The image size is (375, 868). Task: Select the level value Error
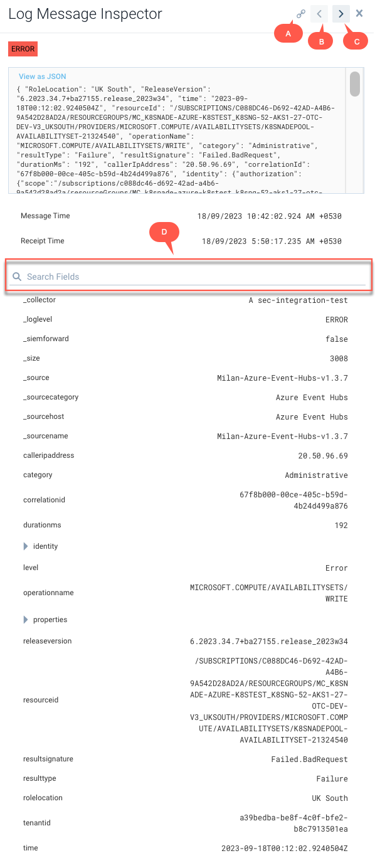(336, 568)
